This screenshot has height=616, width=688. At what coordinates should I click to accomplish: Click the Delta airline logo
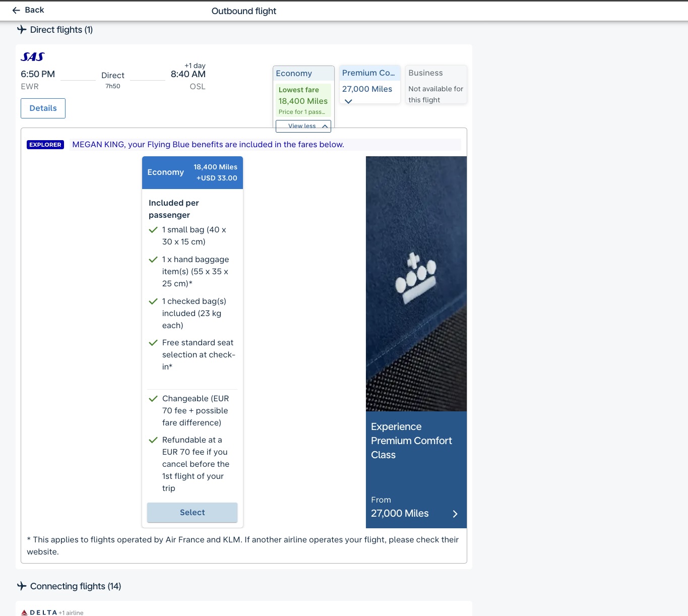point(39,612)
